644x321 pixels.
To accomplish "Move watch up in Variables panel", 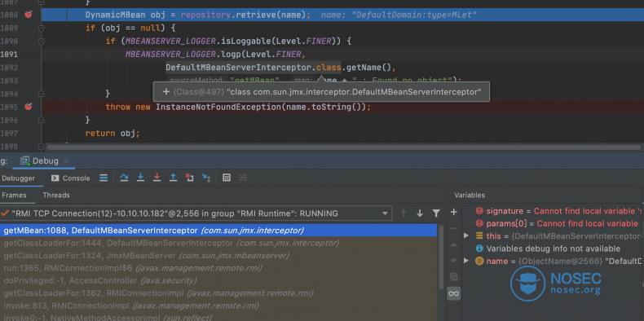I will 454,244.
